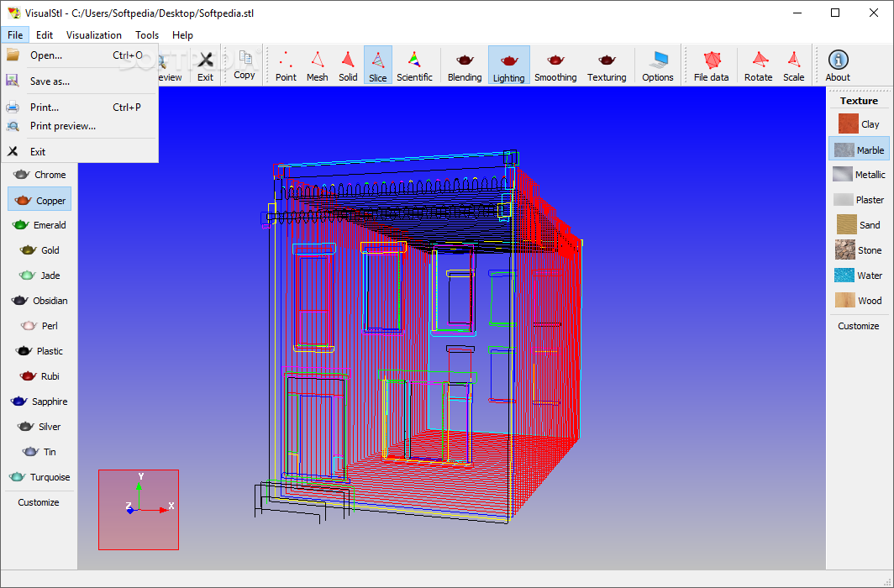This screenshot has width=894, height=588.
Task: Click Customize under the Texture panel
Action: click(x=858, y=326)
